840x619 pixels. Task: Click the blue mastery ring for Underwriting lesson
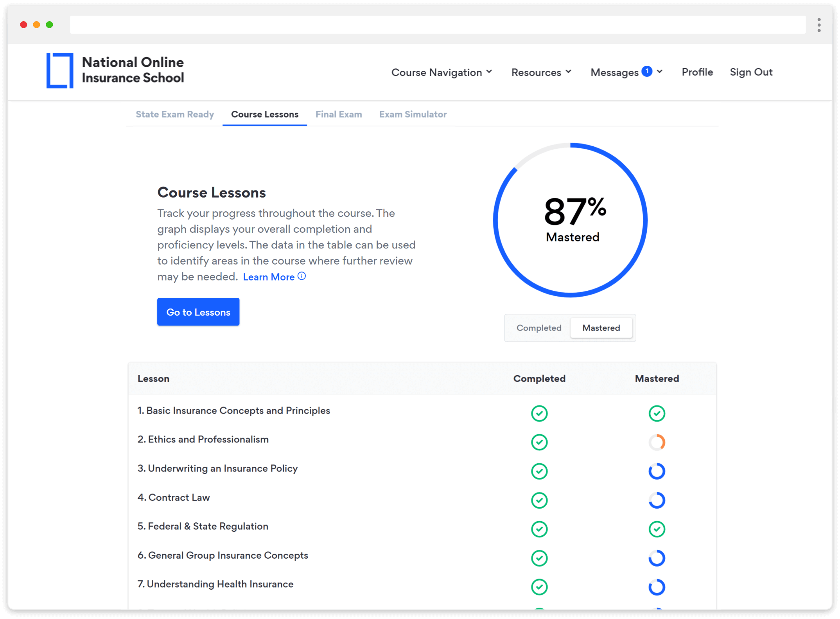tap(657, 471)
